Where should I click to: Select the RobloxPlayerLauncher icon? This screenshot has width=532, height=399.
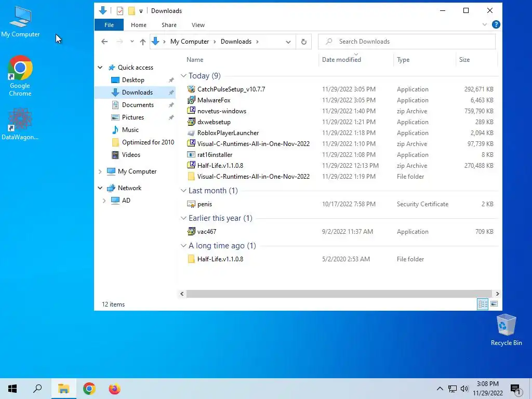191,132
